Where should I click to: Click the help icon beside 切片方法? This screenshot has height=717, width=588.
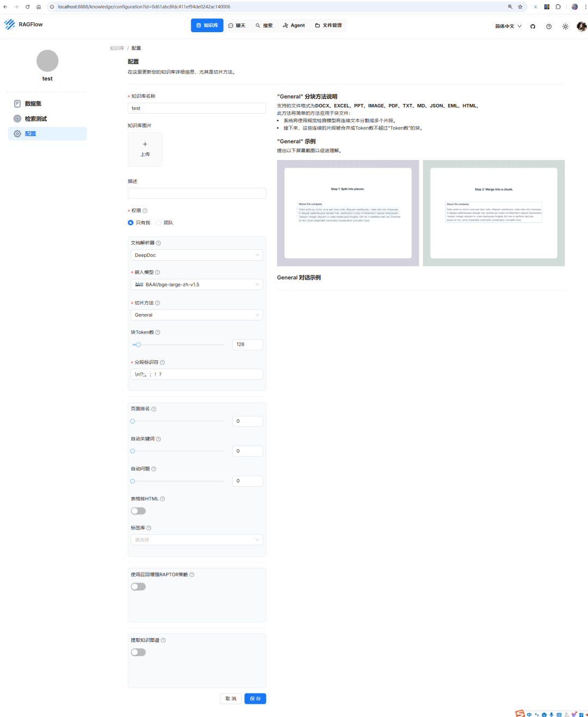(x=157, y=303)
